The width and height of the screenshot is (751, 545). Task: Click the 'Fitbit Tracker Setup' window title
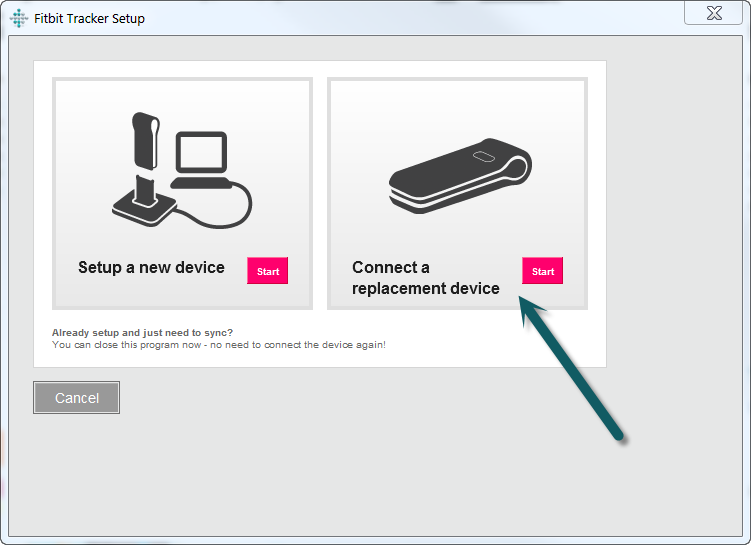tap(89, 19)
